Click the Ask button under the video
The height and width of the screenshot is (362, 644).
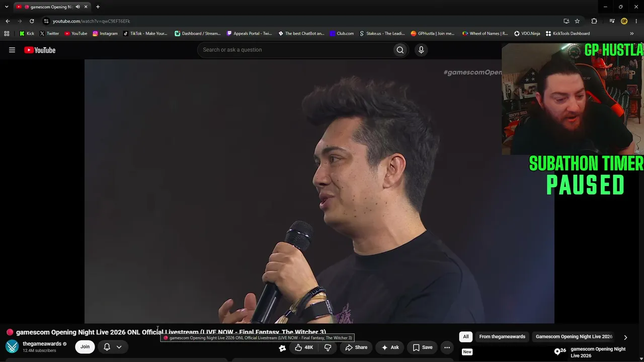pos(390,347)
